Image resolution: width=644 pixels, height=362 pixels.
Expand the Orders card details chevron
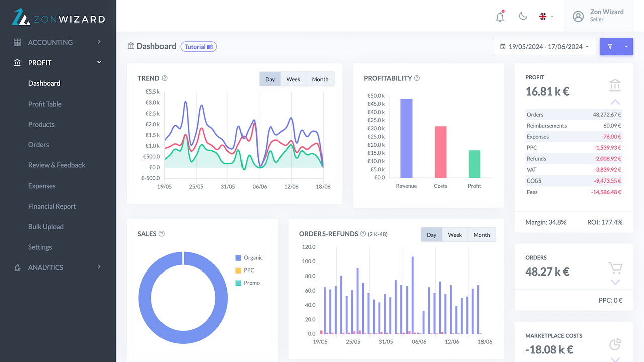click(x=615, y=282)
